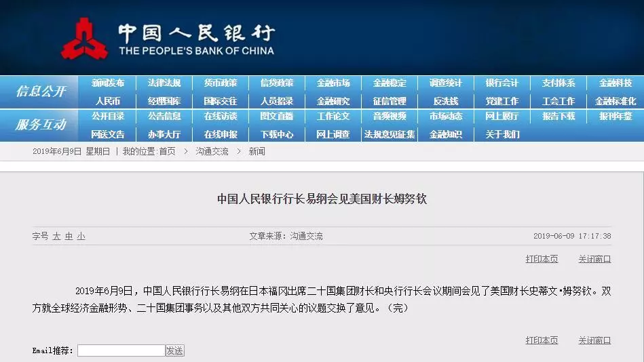Click 首页 in the breadcrumb
The width and height of the screenshot is (644, 362).
click(x=167, y=152)
